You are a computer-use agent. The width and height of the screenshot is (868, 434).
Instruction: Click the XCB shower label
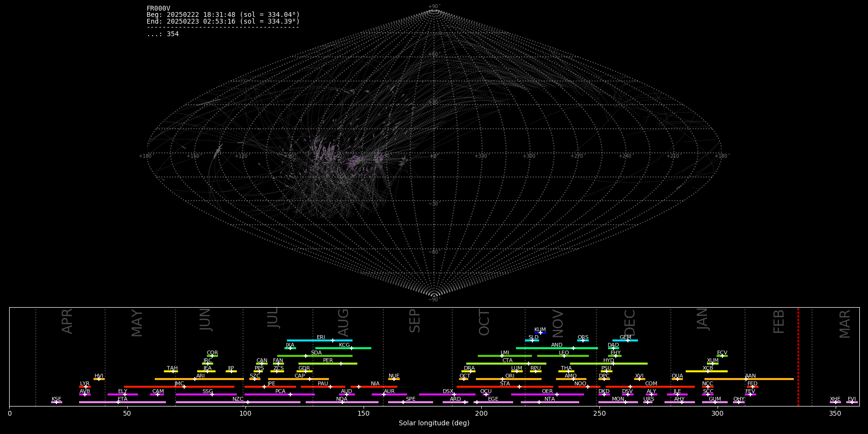[x=708, y=368]
